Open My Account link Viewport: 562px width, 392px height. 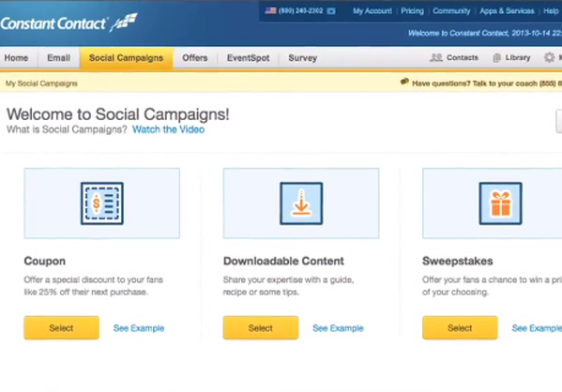tap(372, 11)
